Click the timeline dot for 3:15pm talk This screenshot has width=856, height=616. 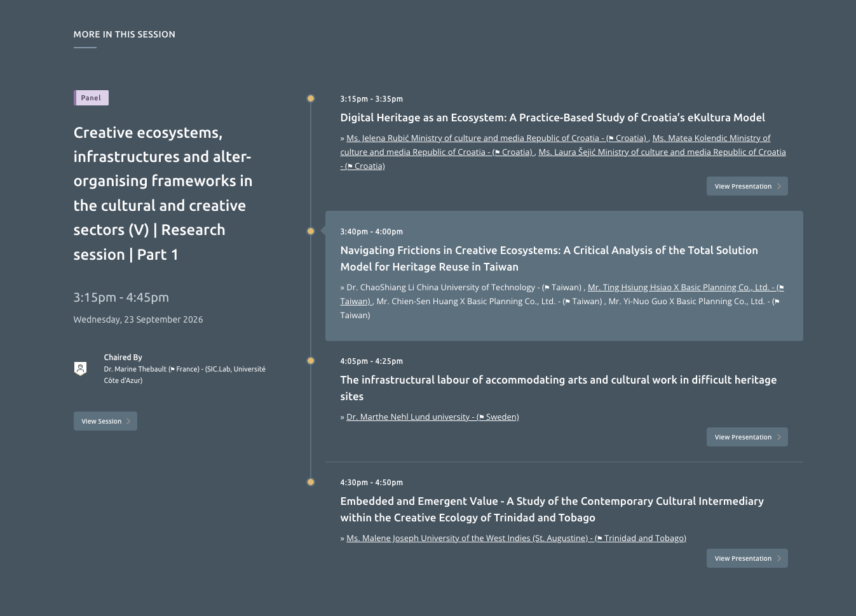pyautogui.click(x=311, y=98)
